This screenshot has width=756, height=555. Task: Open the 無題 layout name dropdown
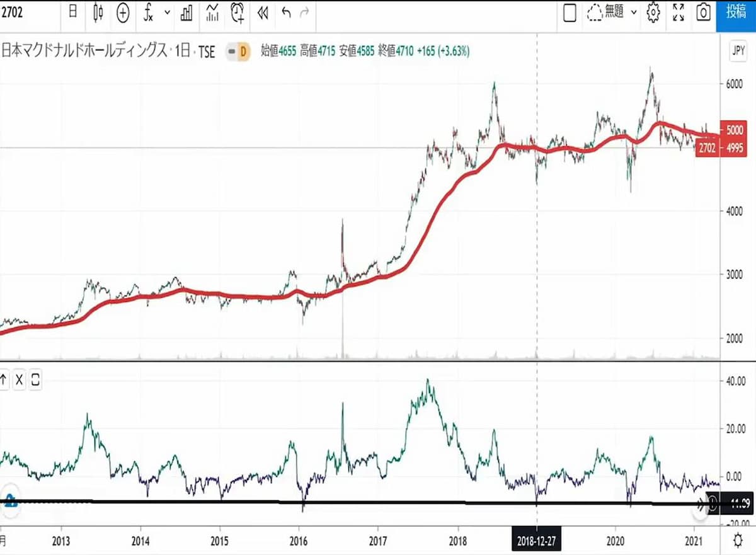click(x=612, y=13)
